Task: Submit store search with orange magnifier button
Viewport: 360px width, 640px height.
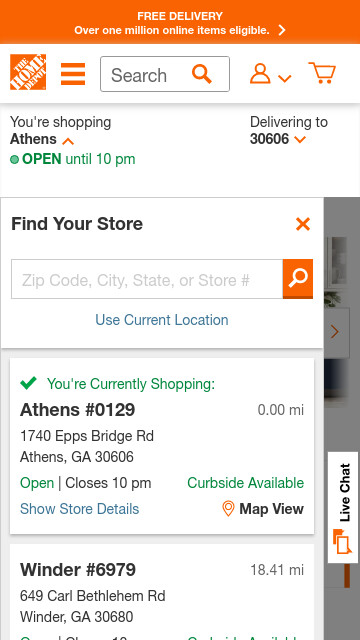Action: tap(298, 279)
